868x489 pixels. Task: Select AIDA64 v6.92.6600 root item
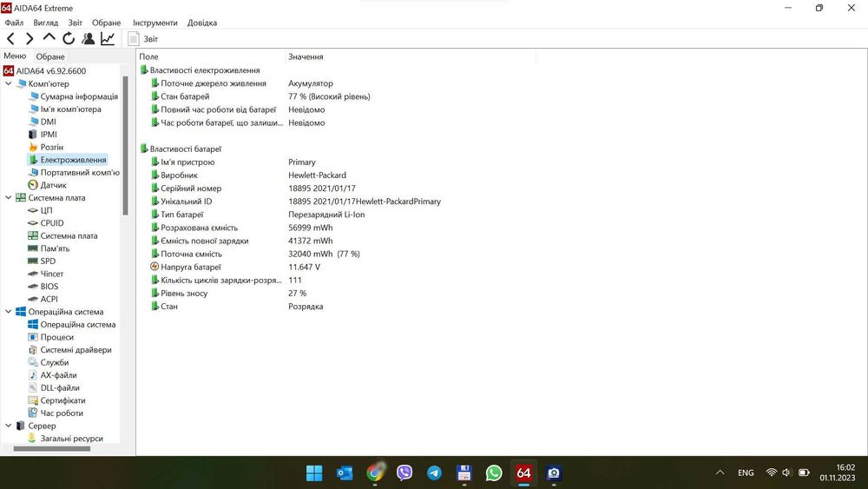coord(45,71)
